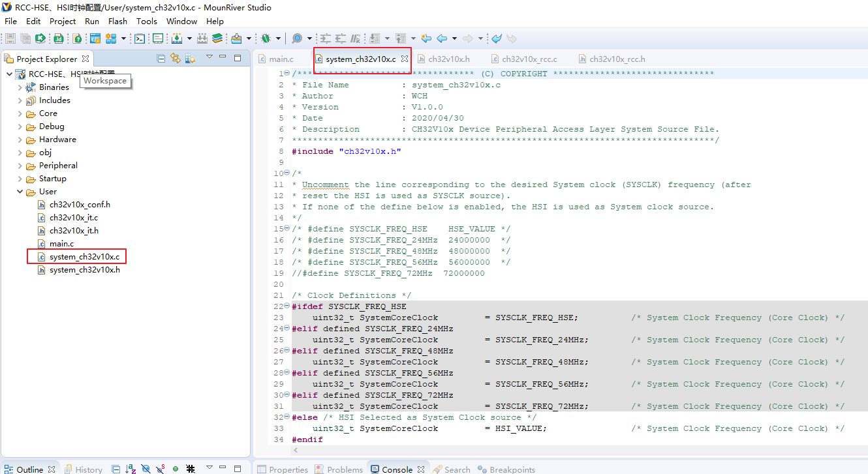Open the File menu

pyautogui.click(x=10, y=21)
